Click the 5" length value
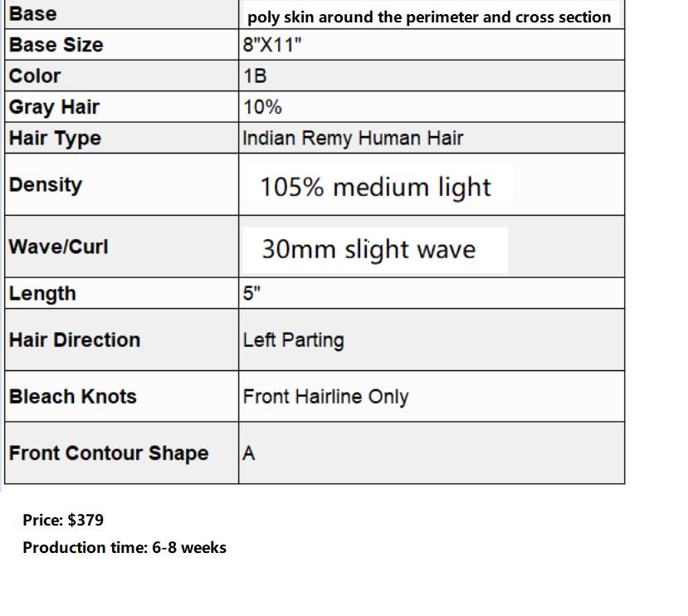The width and height of the screenshot is (688, 616). click(251, 293)
